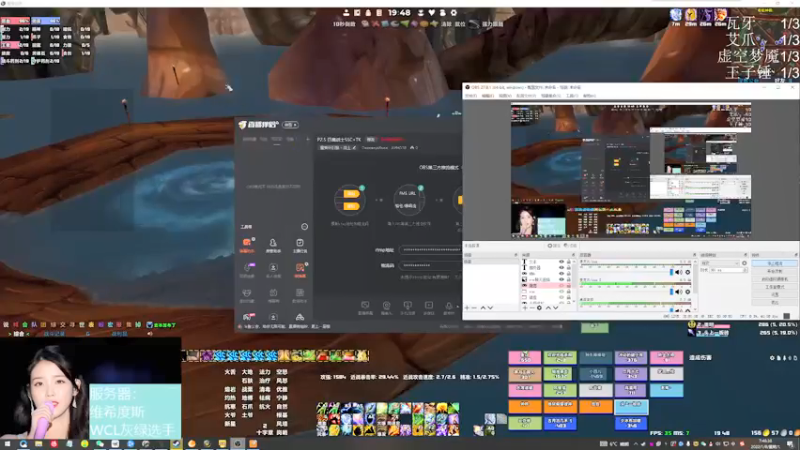Screen dimensions: 800x450
Task: Open the OBS Edit menu
Action: coord(488,96)
